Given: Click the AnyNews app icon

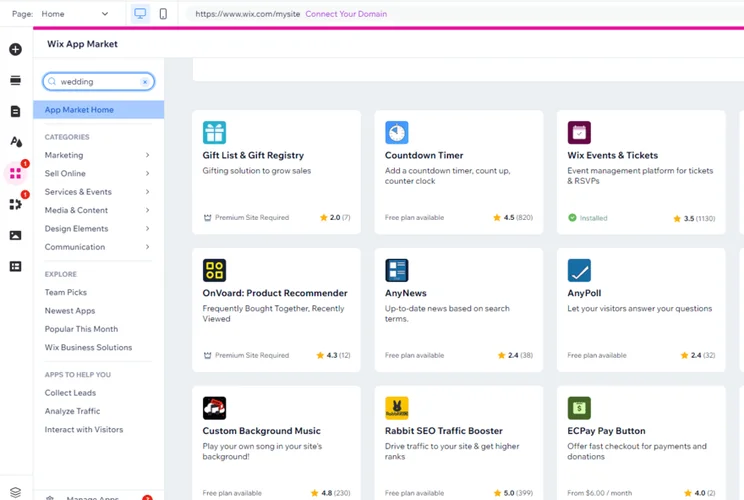Looking at the screenshot, I should pyautogui.click(x=397, y=270).
